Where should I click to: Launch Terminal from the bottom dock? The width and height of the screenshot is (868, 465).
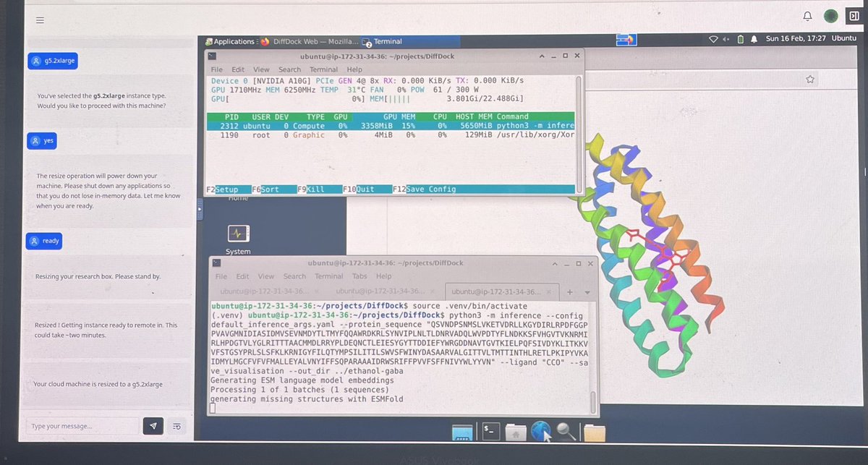click(x=490, y=431)
